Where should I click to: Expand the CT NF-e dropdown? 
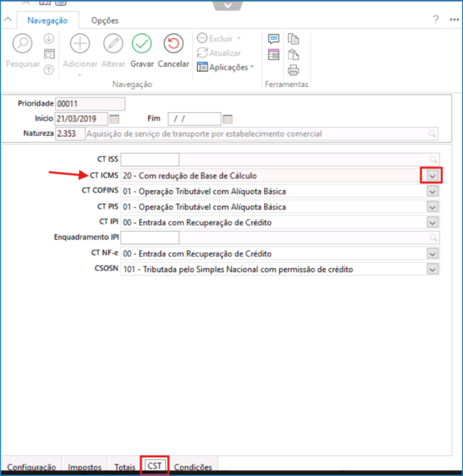[432, 254]
